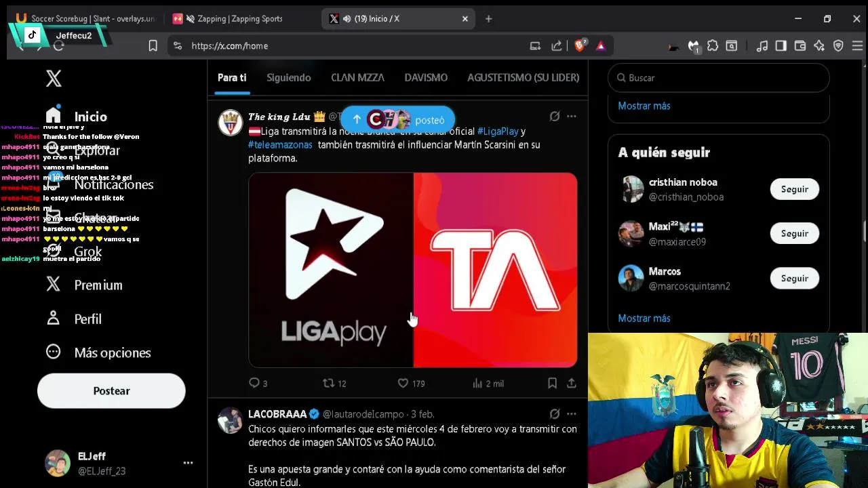Click the share page icon in address bar

[x=557, y=46]
